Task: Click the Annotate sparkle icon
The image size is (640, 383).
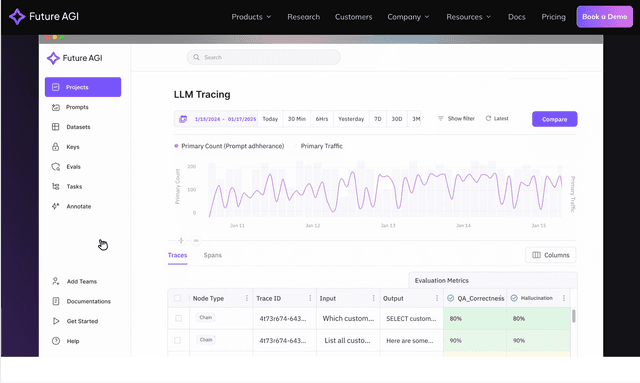Action: tap(56, 206)
